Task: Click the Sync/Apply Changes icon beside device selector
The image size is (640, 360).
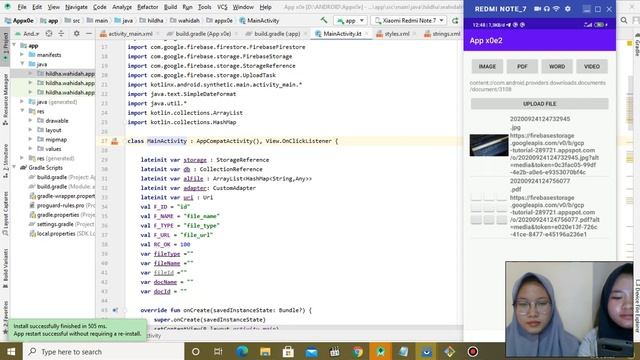Action: tap(455, 20)
